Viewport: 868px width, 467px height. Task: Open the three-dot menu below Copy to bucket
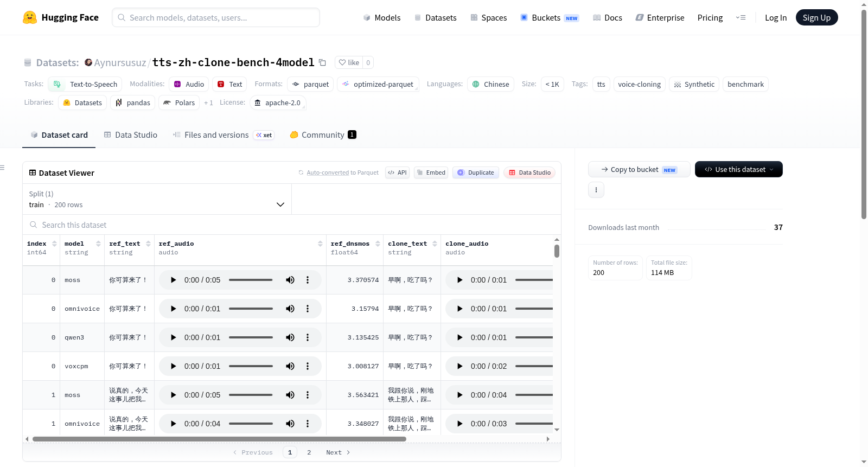(596, 190)
